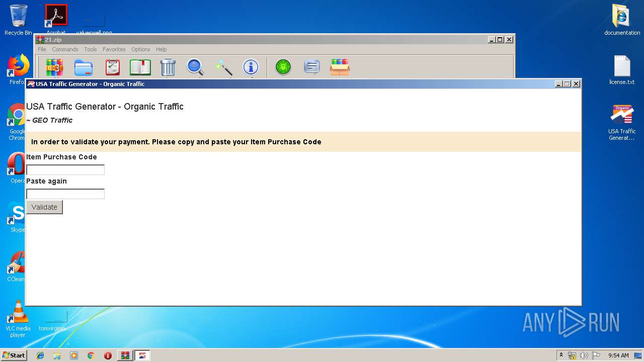This screenshot has height=362, width=644.
Task: Select Recycle Bin desktop icon
Action: coord(18,20)
